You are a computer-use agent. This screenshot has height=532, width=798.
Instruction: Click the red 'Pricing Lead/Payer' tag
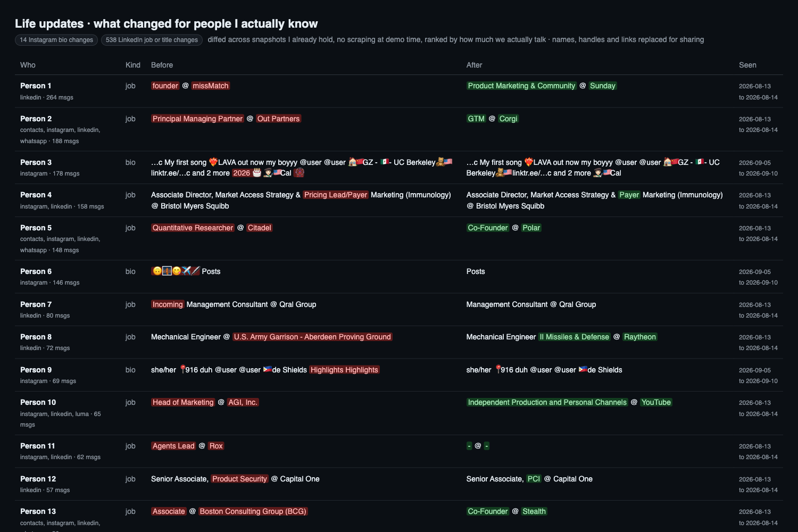pos(336,195)
